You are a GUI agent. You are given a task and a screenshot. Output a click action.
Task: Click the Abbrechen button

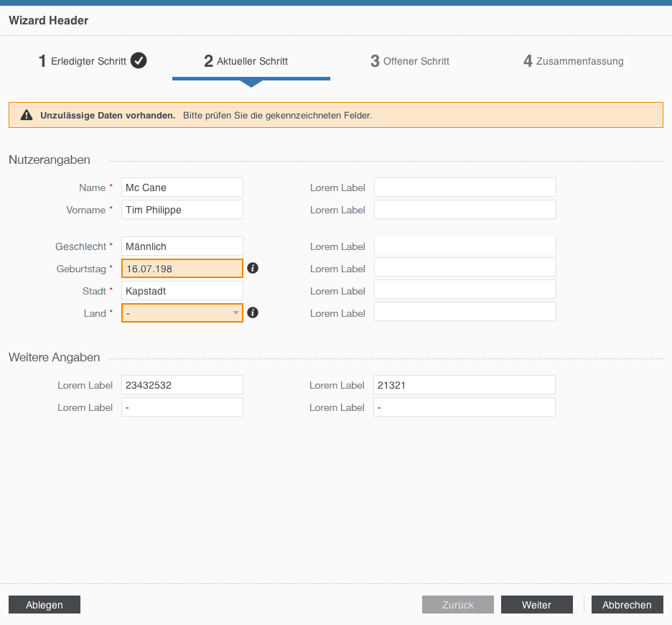pos(627,604)
